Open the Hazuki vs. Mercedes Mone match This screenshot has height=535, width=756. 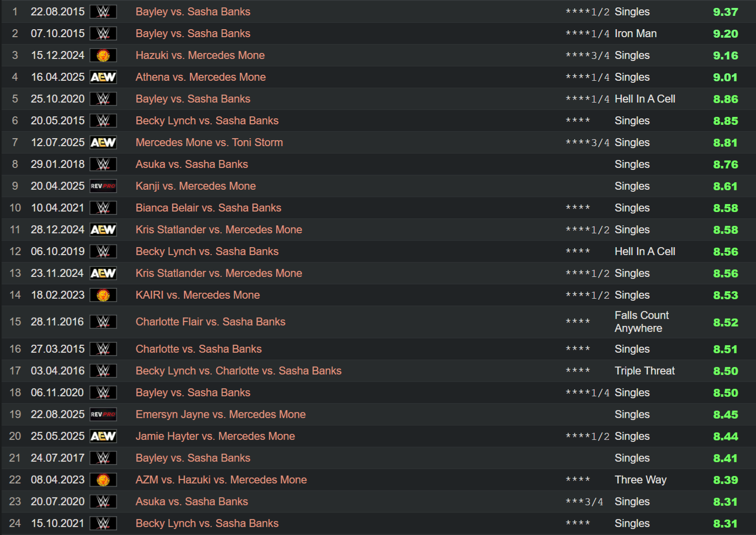coord(200,55)
